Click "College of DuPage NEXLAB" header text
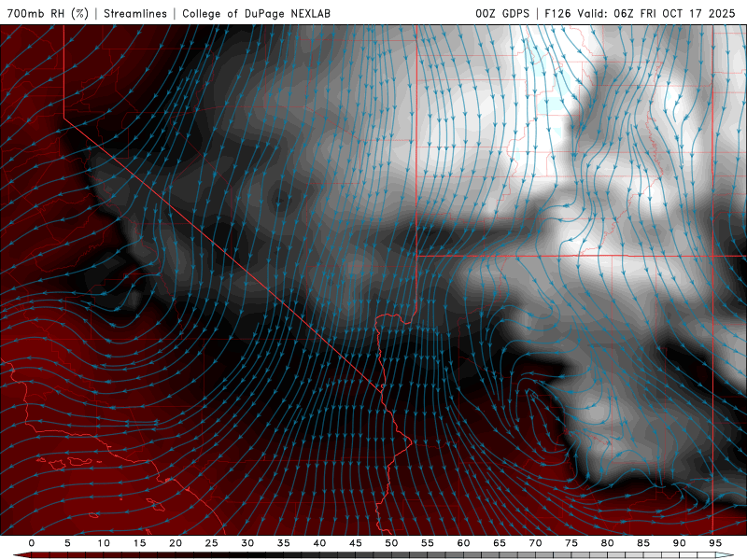Screen dimensions: 747x560 click(256, 13)
